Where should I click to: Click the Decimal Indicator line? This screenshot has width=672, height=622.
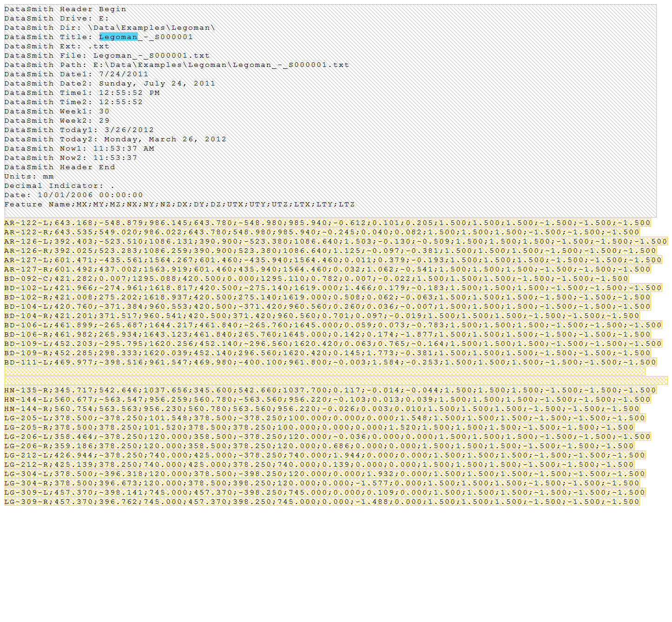[59, 186]
